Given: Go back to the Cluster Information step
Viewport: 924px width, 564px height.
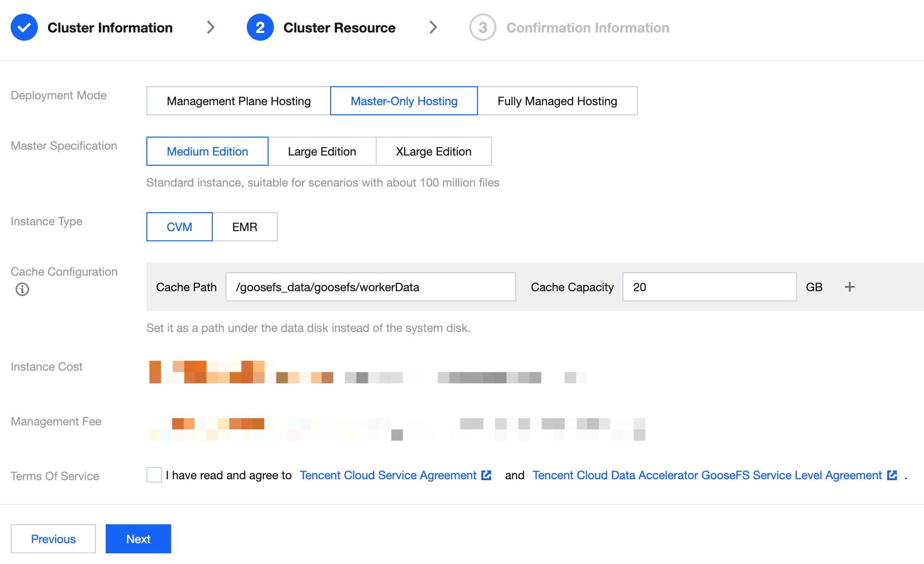Looking at the screenshot, I should point(110,28).
